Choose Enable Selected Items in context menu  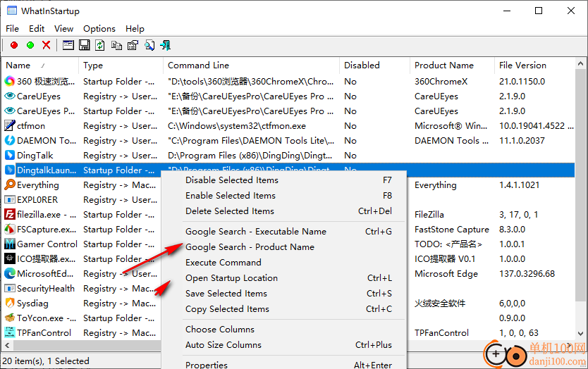click(x=284, y=196)
